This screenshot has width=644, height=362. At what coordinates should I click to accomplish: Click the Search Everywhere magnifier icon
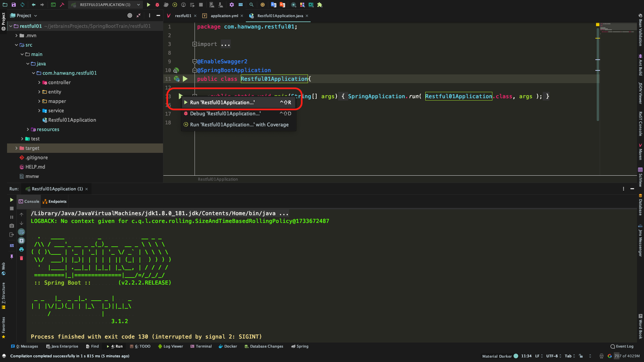[x=251, y=5]
